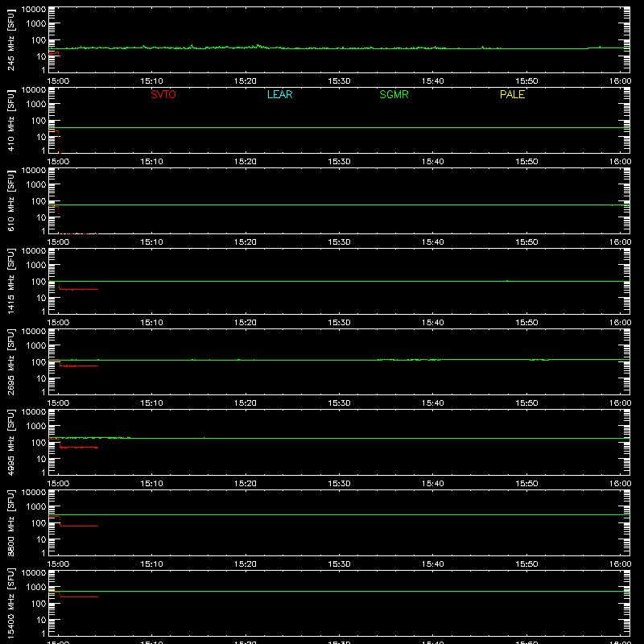Click the 15:40 tick under the 4995 MHz plot
The image size is (644, 644).
click(x=433, y=484)
